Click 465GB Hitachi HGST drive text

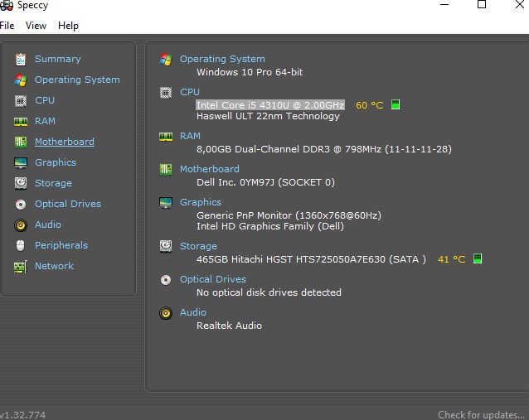(x=312, y=259)
